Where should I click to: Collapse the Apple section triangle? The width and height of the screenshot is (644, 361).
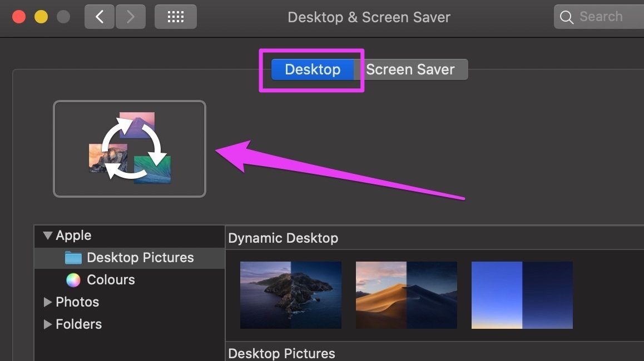48,235
